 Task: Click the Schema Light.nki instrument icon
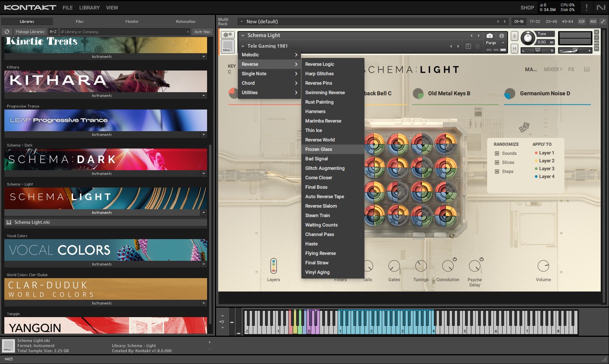[9, 223]
